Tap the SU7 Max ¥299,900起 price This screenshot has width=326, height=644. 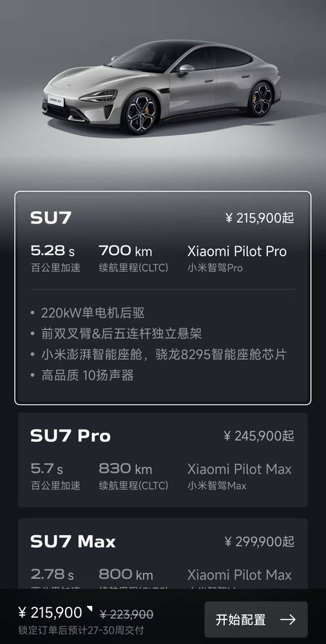click(x=260, y=542)
